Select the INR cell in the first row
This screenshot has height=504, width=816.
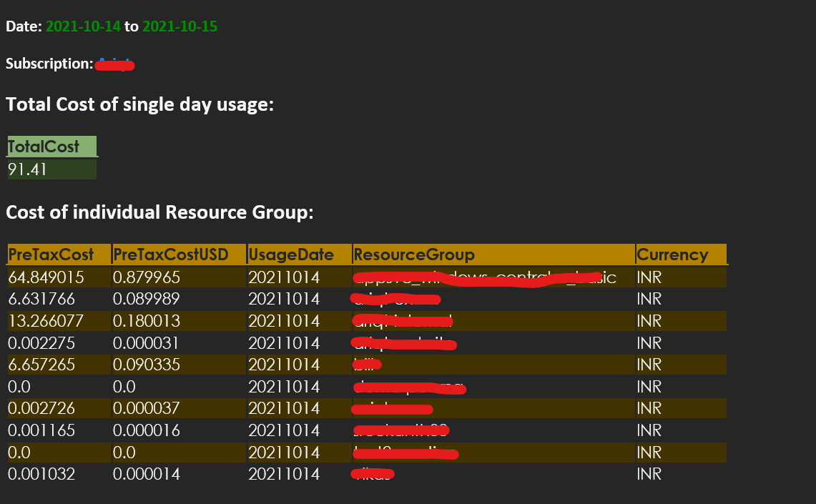(648, 277)
